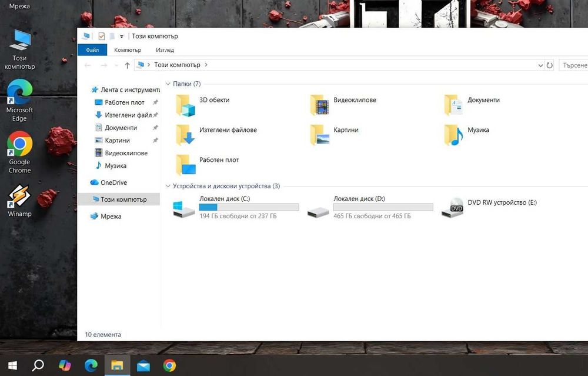
Task: Open the Компютър ribbon tab
Action: (x=128, y=50)
